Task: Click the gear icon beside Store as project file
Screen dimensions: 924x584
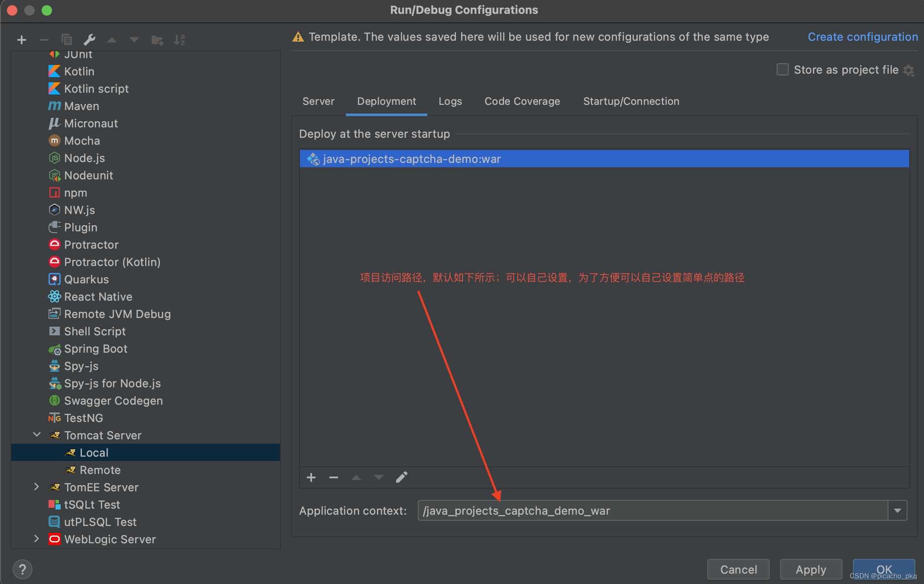Action: pyautogui.click(x=909, y=70)
